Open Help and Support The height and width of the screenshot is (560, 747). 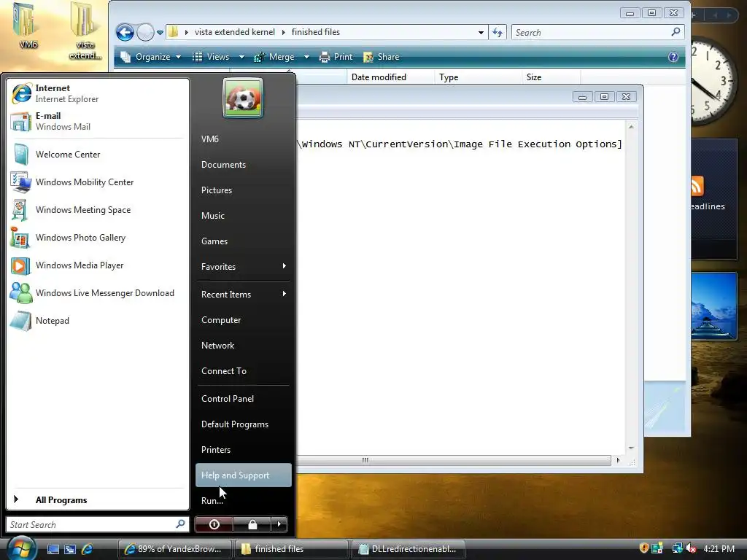(243, 475)
